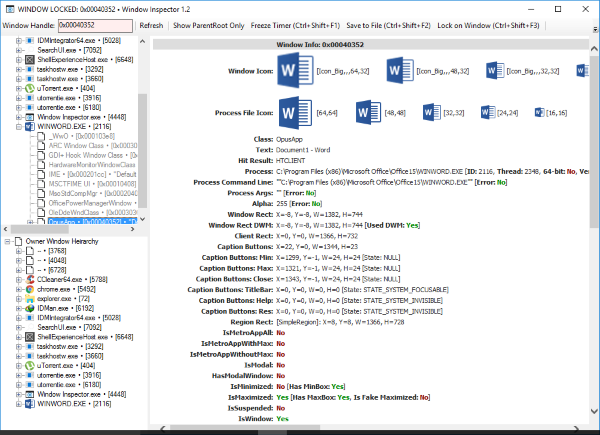The height and width of the screenshot is (435, 600).
Task: Click Freeze Timer in the toolbar
Action: point(295,26)
